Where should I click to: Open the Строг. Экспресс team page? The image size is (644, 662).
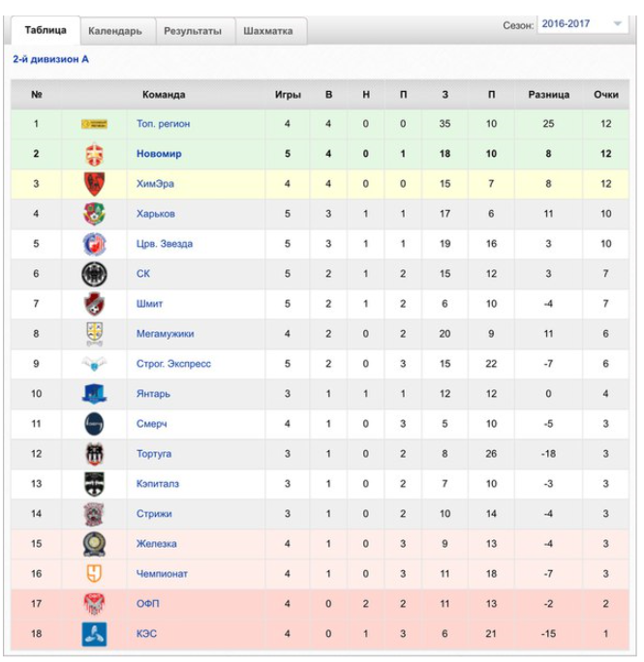pyautogui.click(x=173, y=364)
